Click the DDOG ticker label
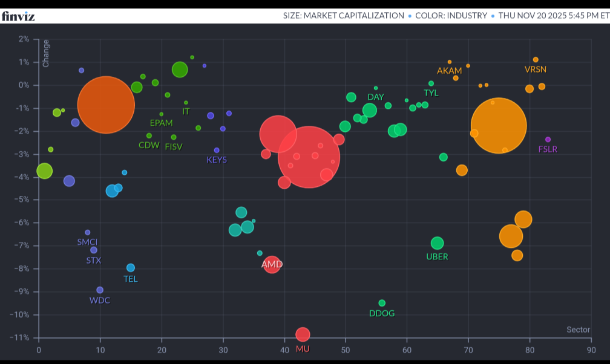610x364 pixels. coord(382,313)
